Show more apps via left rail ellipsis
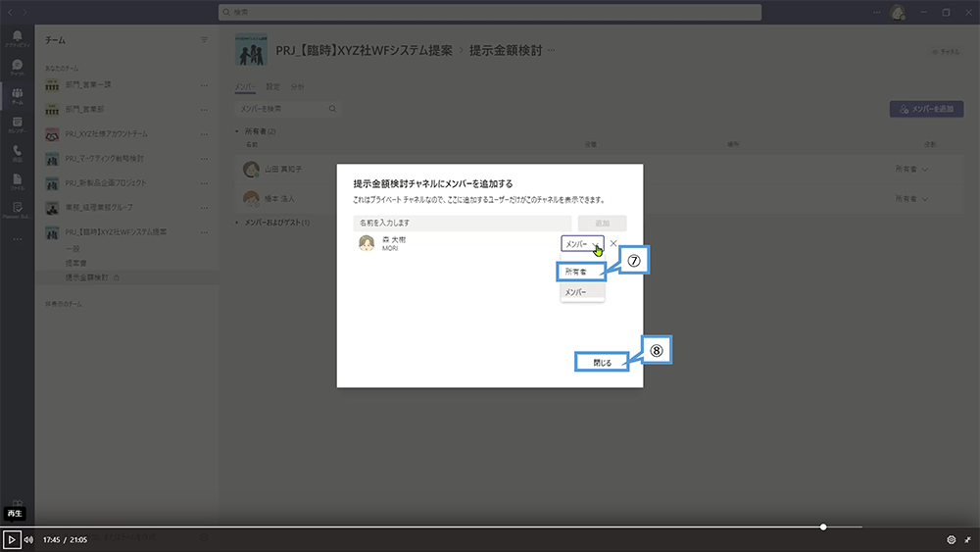 tap(17, 239)
